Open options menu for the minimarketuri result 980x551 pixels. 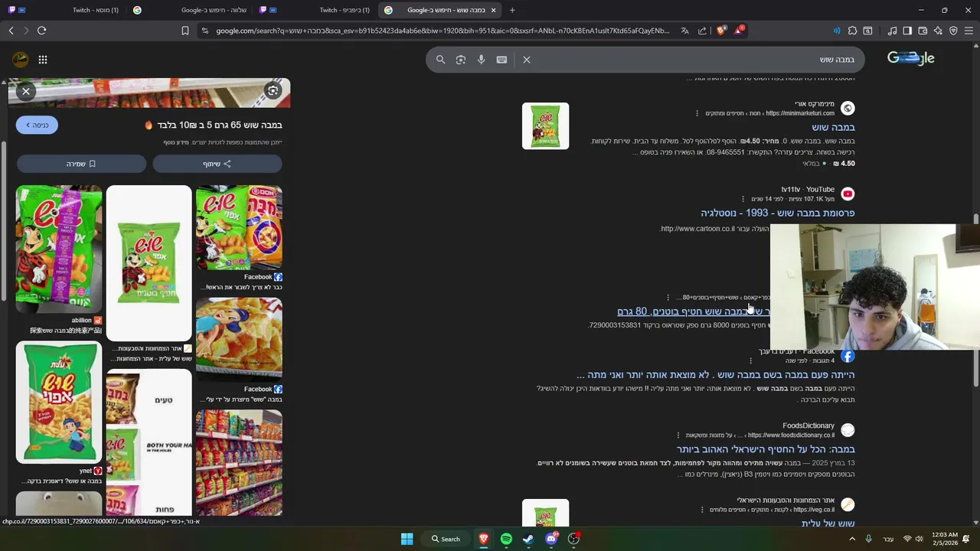[697, 113]
